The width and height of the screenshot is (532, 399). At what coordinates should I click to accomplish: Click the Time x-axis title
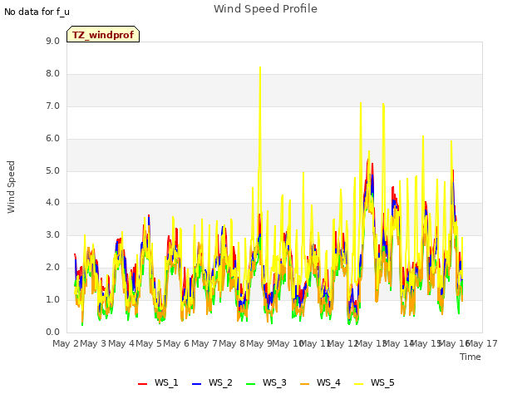click(470, 357)
